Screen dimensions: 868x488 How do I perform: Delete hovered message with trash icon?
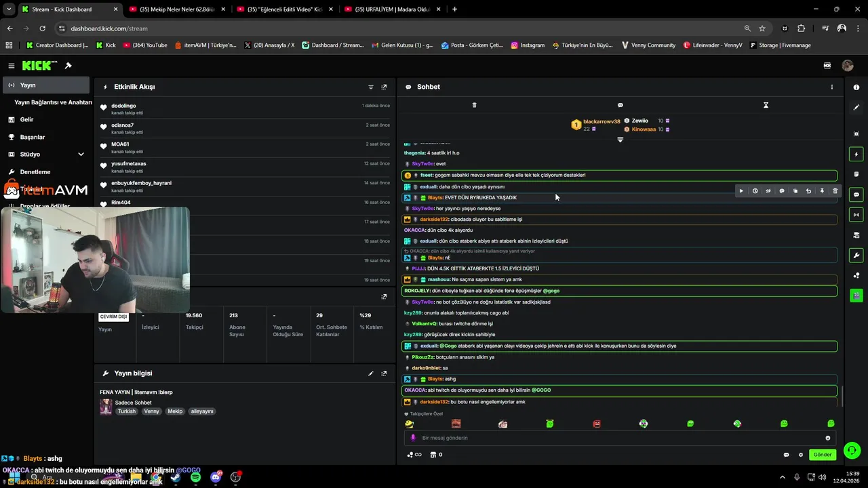tap(835, 191)
